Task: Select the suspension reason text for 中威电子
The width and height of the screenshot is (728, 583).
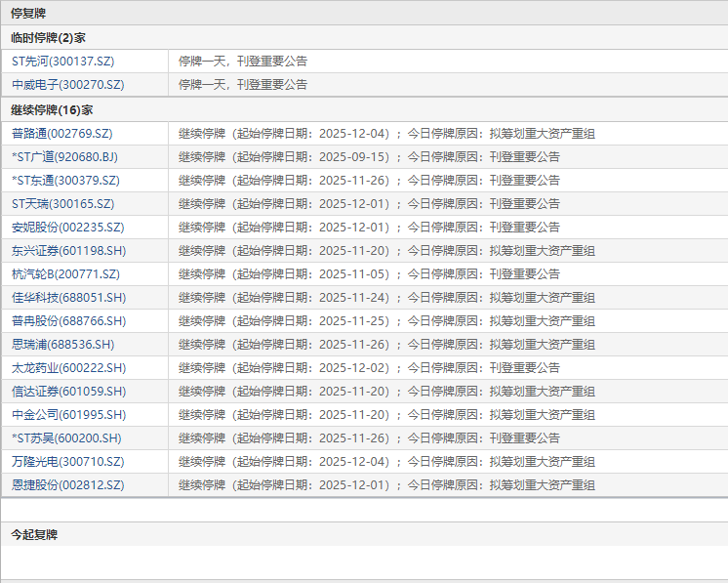Action: coord(243,85)
